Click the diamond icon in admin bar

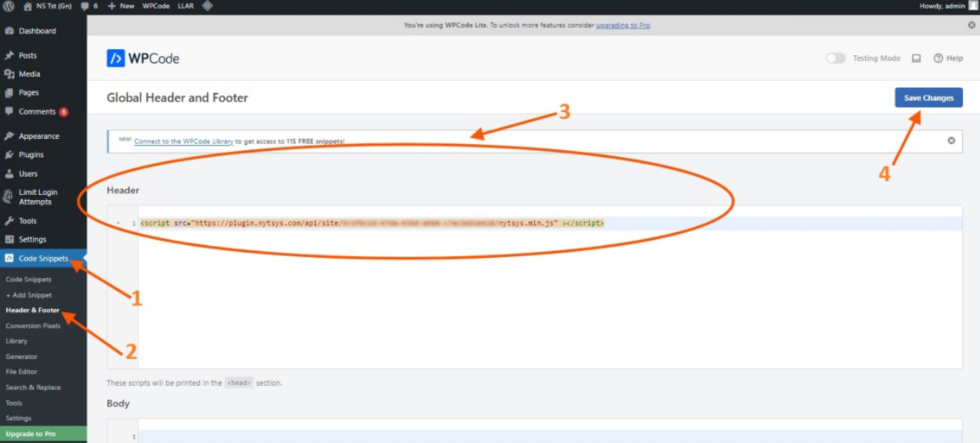pos(208,6)
